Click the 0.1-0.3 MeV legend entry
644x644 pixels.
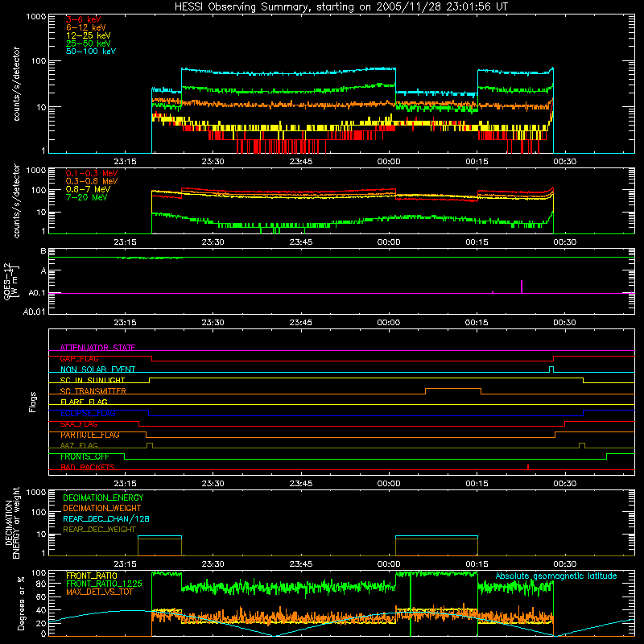click(92, 173)
